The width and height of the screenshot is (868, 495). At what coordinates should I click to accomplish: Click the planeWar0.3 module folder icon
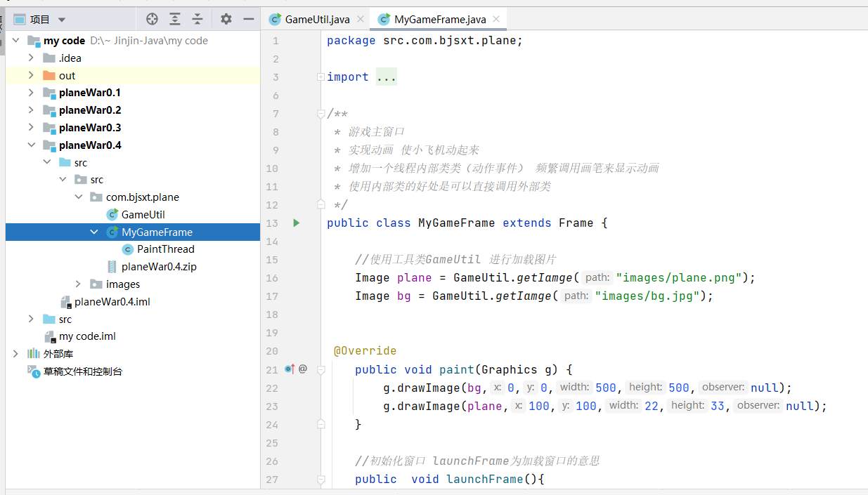tap(48, 128)
